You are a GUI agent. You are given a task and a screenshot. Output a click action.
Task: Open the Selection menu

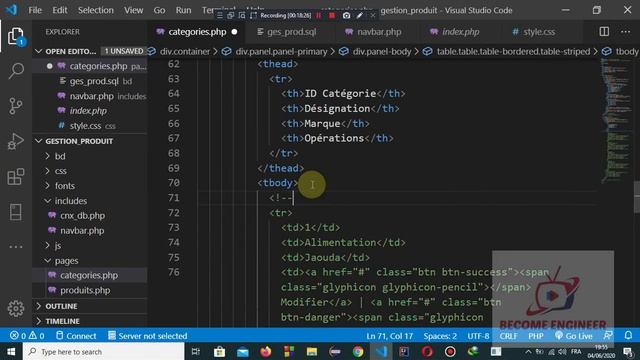pyautogui.click(x=96, y=10)
